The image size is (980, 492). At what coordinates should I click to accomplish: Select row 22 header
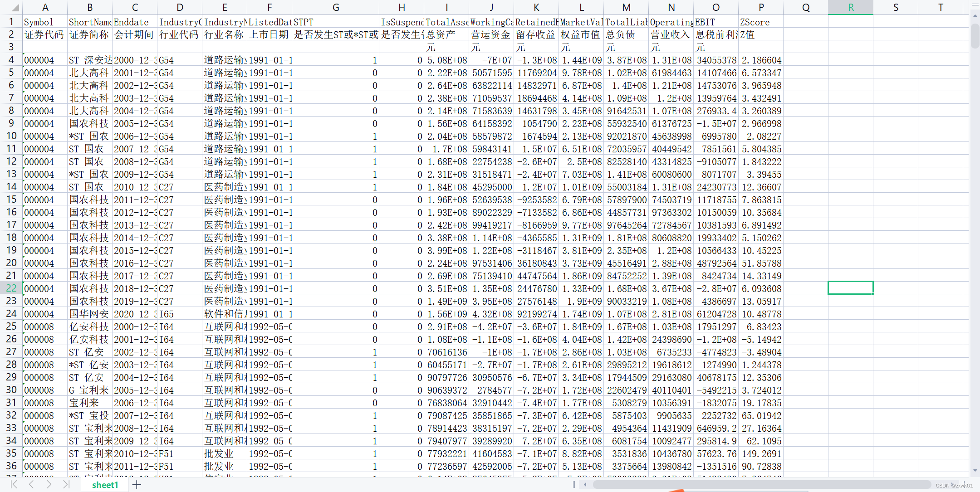click(11, 288)
